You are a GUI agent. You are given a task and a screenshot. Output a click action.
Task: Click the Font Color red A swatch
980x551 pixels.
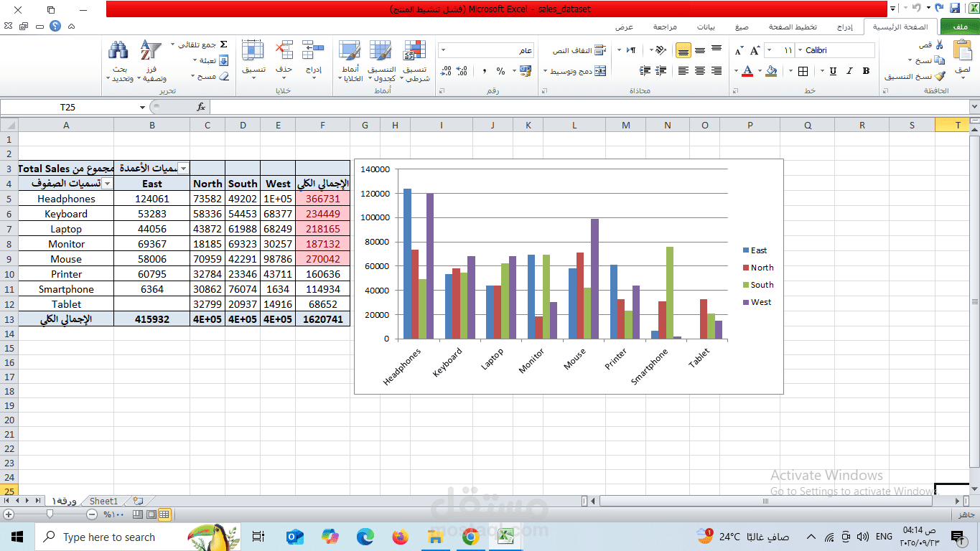pos(747,71)
